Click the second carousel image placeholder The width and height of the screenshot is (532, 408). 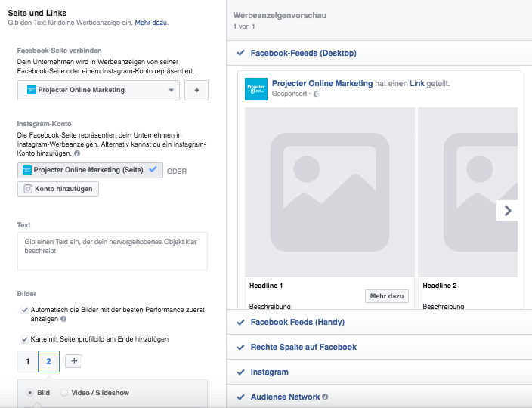(468, 193)
